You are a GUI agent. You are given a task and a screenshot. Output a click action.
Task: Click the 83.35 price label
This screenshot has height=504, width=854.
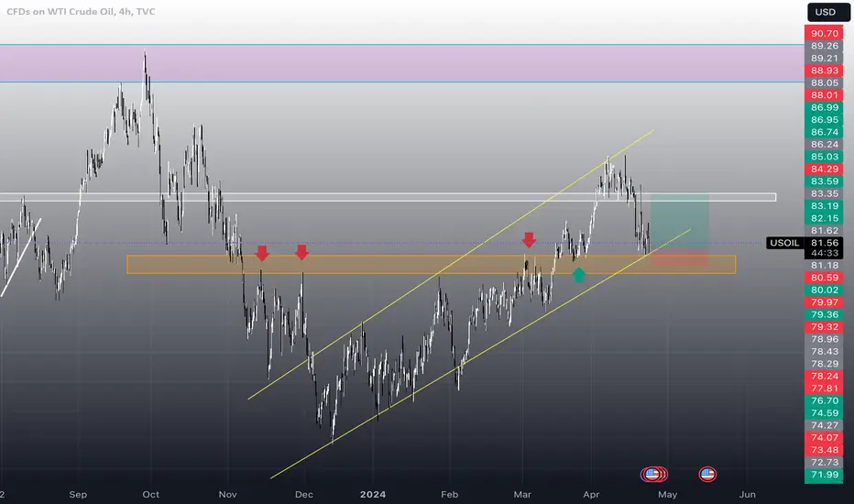tap(825, 194)
